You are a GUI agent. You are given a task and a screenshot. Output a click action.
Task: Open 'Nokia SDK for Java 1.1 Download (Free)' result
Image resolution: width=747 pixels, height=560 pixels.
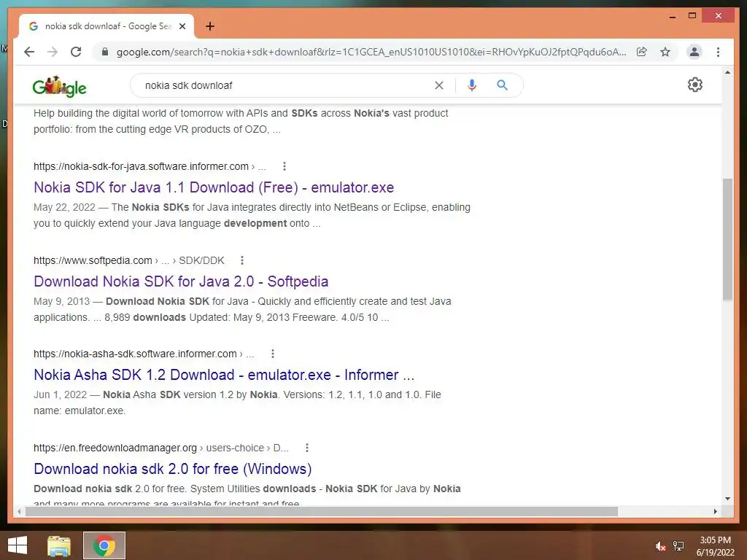214,187
